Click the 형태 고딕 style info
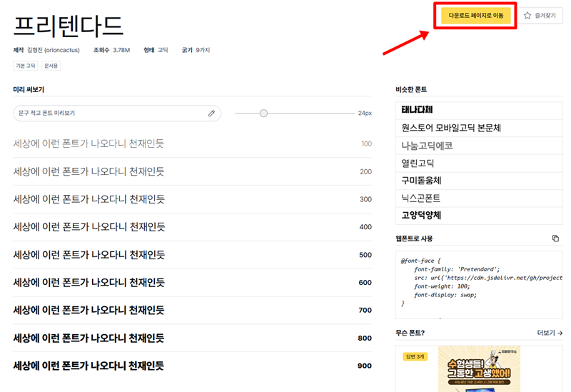Screen dimensions: 571x392 (156, 50)
